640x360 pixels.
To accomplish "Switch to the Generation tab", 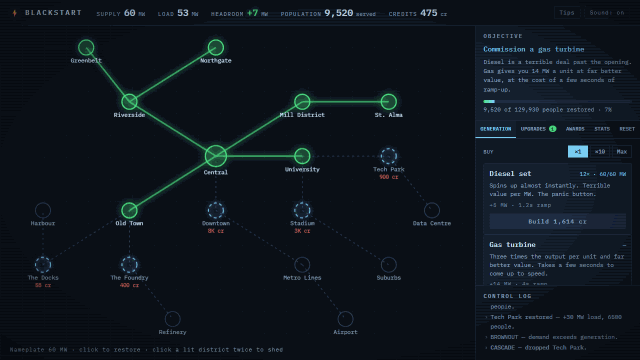I will [x=496, y=129].
